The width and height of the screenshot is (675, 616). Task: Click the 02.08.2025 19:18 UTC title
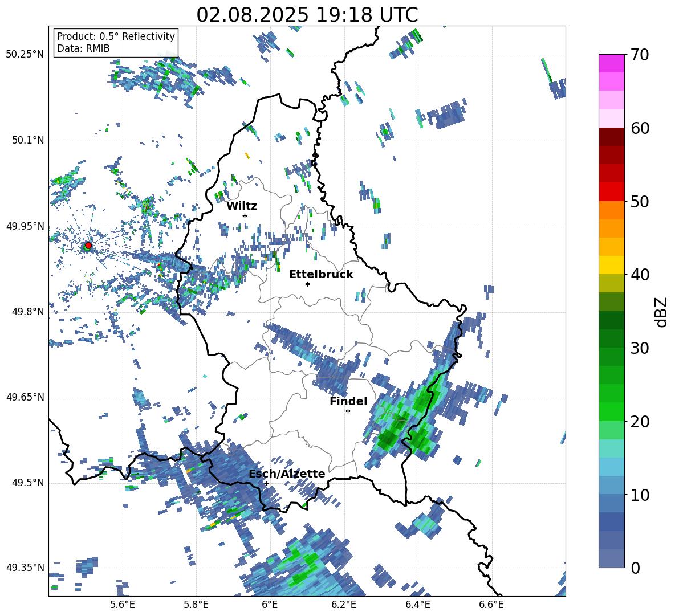(307, 15)
